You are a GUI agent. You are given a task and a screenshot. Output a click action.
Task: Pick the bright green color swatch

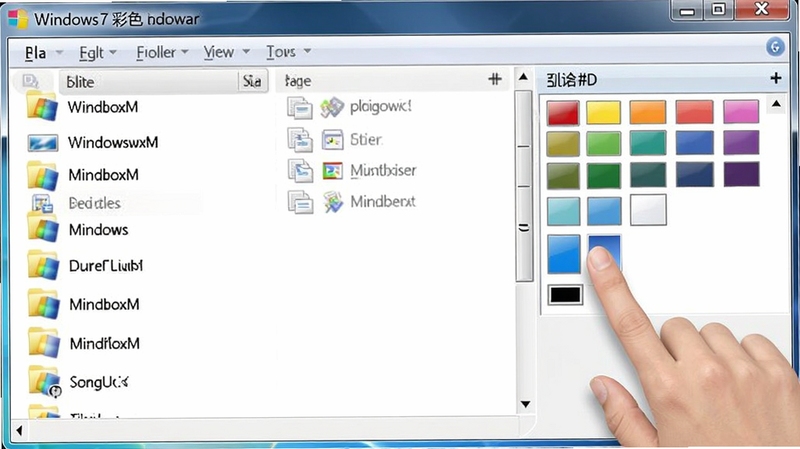point(604,143)
